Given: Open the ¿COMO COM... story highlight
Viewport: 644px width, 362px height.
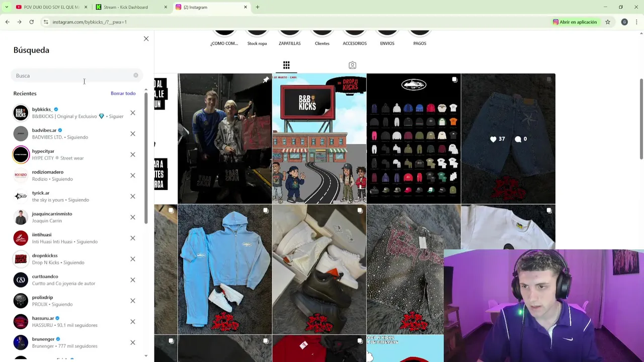Looking at the screenshot, I should 224,38.
